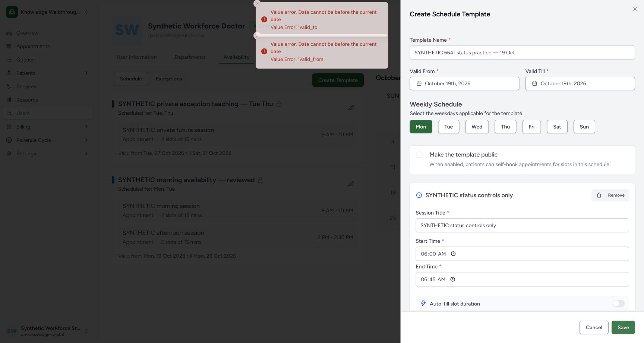The width and height of the screenshot is (644, 343).
Task: Edit the private exception teaching template pencil
Action: pyautogui.click(x=351, y=108)
